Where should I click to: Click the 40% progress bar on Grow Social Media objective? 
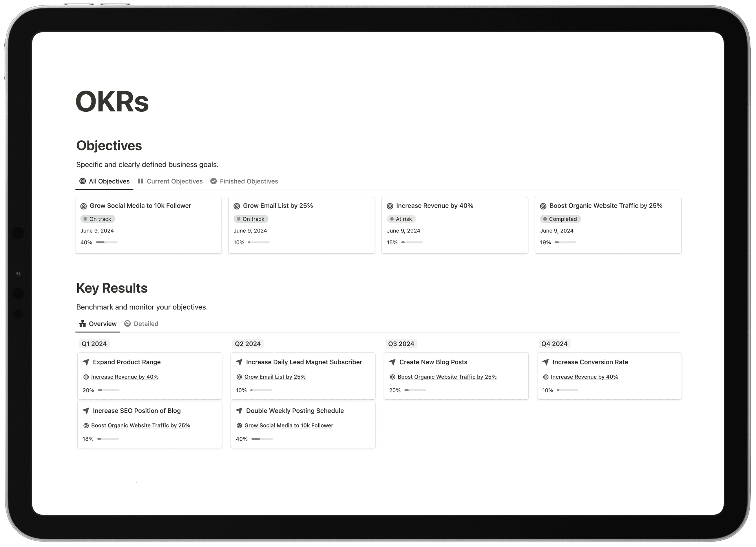[107, 243]
